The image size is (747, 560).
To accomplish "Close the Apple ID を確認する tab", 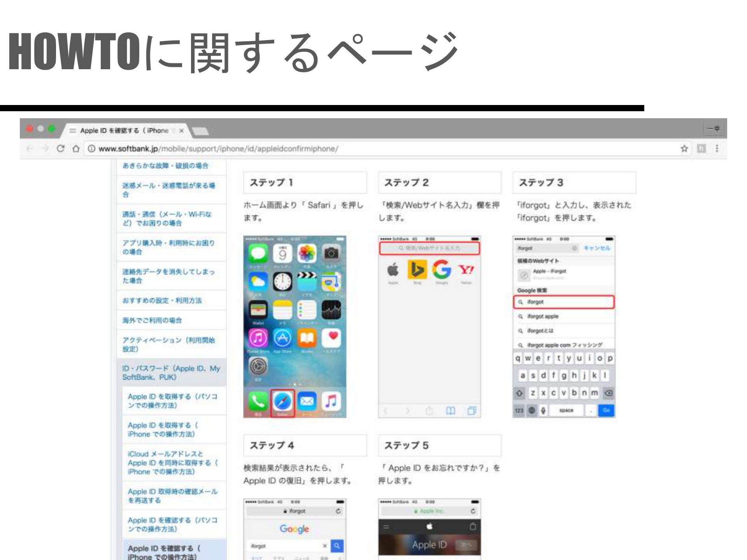I will [x=181, y=131].
